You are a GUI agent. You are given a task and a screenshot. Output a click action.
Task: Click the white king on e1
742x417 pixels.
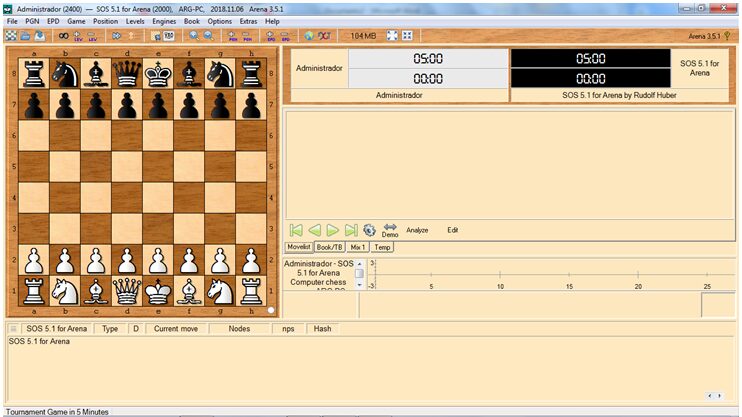pos(158,291)
